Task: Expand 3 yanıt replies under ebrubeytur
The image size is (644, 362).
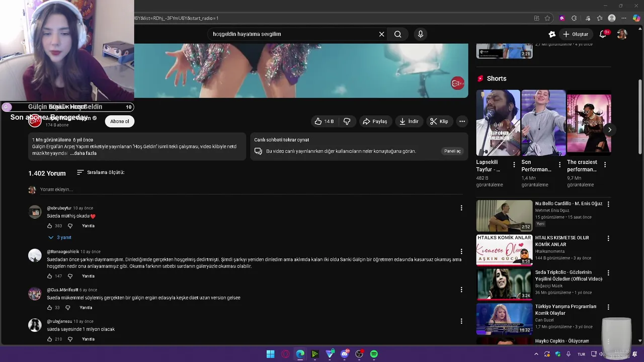Action: tap(60, 237)
